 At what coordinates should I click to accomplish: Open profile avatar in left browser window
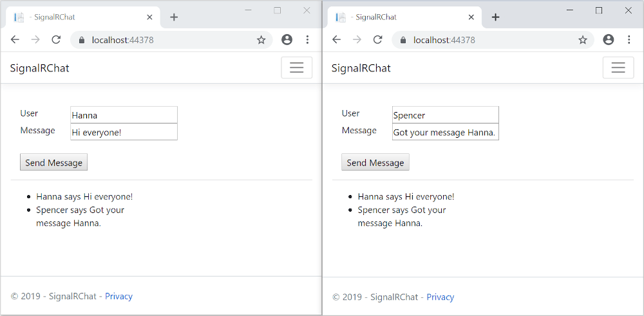pyautogui.click(x=287, y=40)
